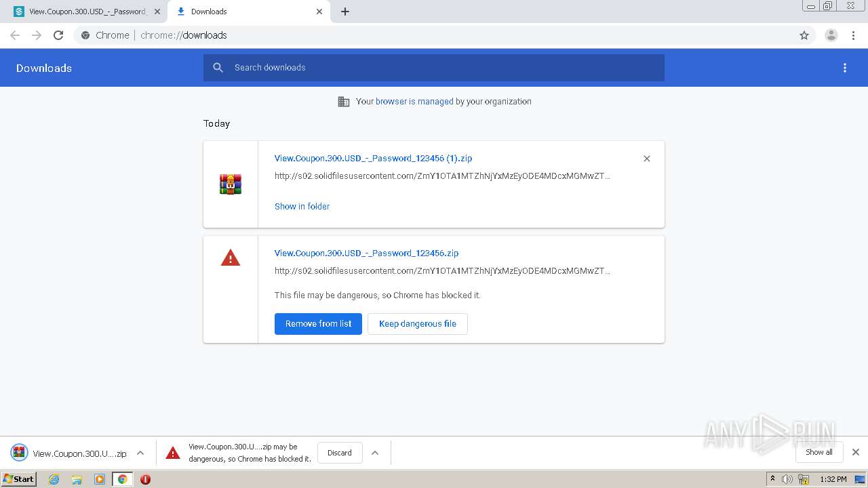This screenshot has height=488, width=868.
Task: Reload the downloads page
Action: click(x=58, y=35)
